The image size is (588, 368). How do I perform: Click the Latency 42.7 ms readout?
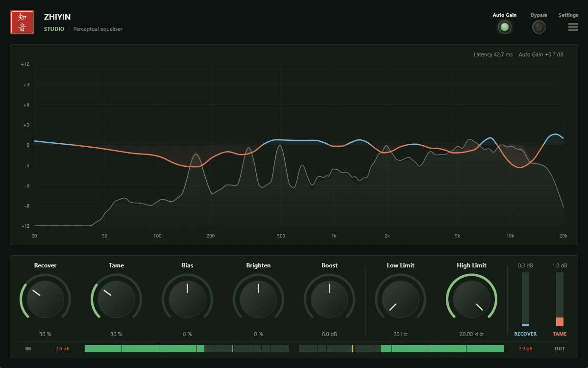point(493,54)
